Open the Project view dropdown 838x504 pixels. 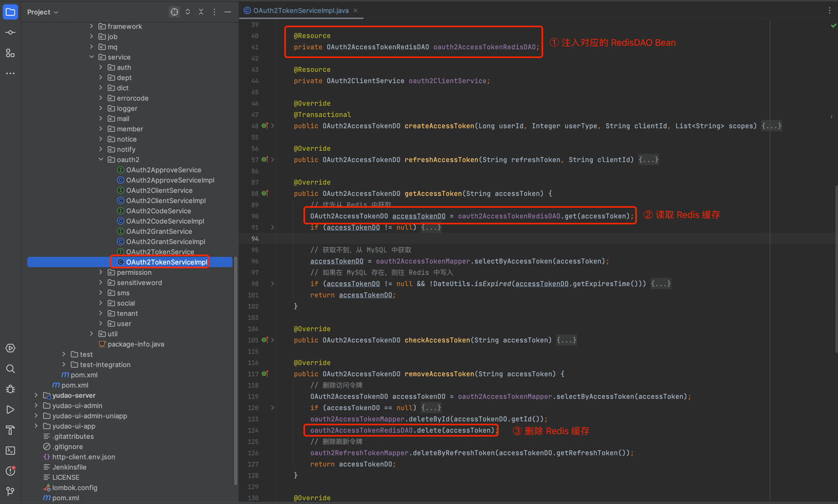point(43,11)
